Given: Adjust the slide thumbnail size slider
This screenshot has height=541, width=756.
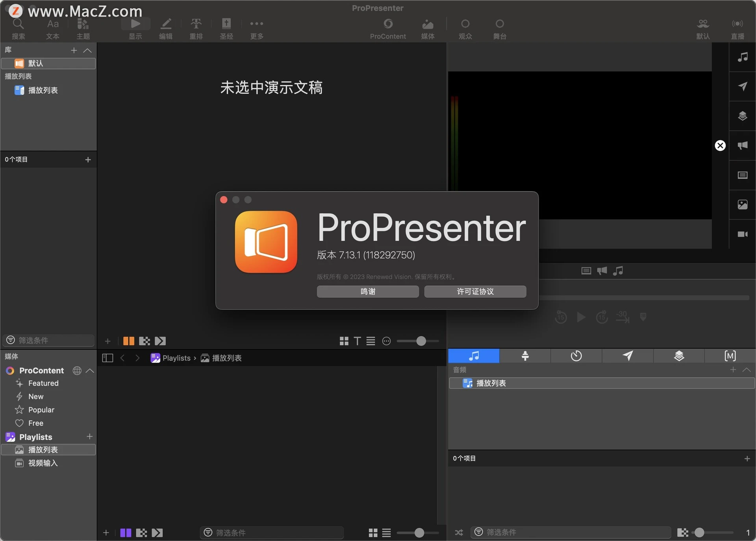Looking at the screenshot, I should click(x=421, y=341).
